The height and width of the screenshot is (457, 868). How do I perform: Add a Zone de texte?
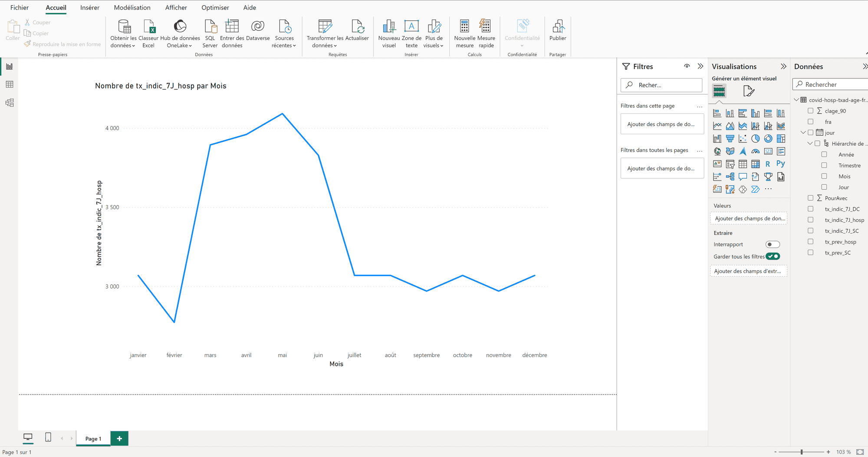point(411,33)
